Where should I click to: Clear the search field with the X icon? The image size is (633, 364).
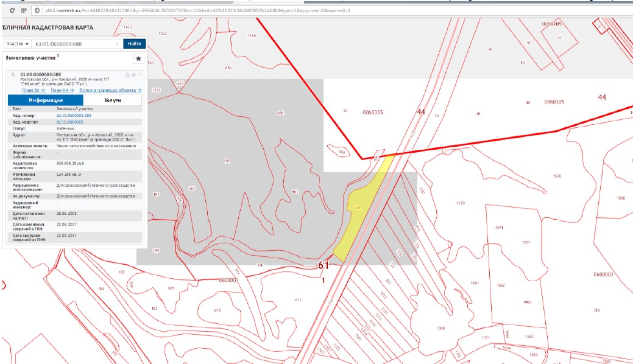point(117,44)
